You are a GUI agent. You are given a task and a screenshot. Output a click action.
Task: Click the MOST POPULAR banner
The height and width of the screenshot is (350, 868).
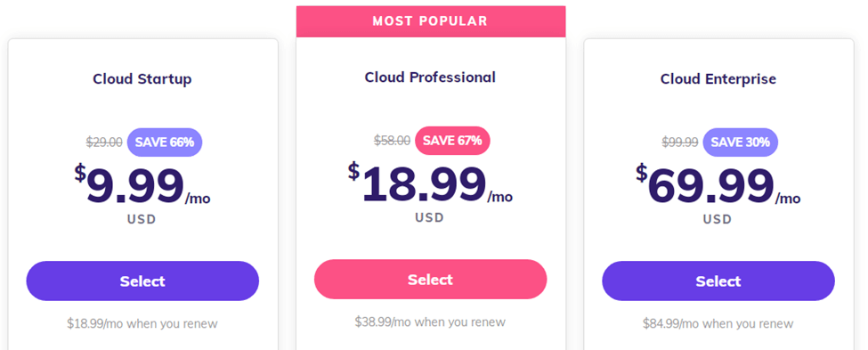431,21
